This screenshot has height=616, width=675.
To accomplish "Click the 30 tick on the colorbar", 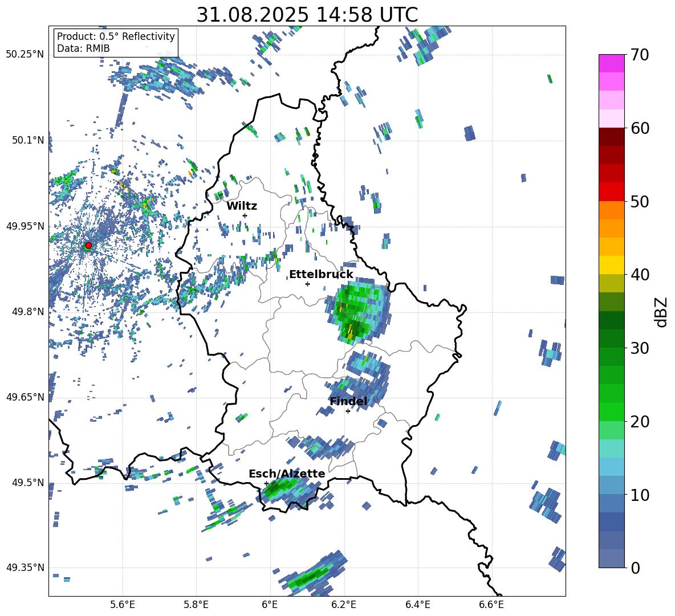I will 640,348.
